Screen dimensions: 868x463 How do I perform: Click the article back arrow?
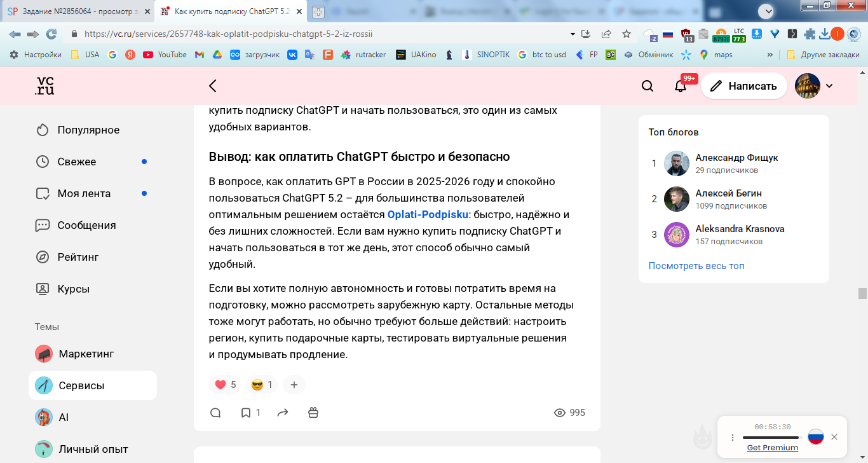[x=213, y=86]
